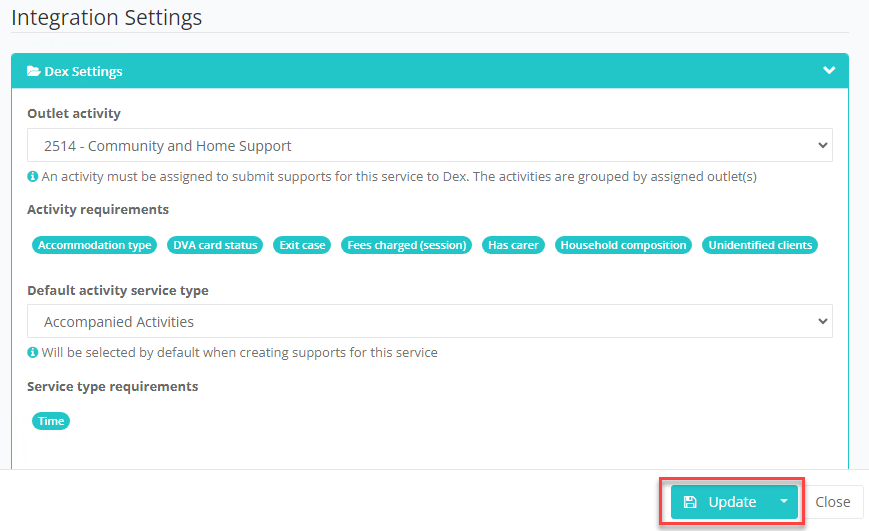Click the Exit case requirement badge
The height and width of the screenshot is (531, 869).
[x=302, y=245]
